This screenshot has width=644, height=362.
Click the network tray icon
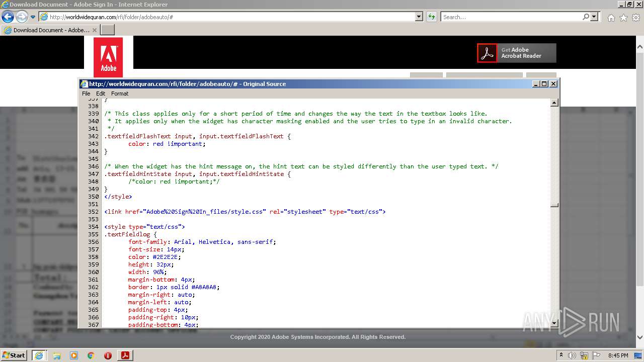(x=584, y=355)
